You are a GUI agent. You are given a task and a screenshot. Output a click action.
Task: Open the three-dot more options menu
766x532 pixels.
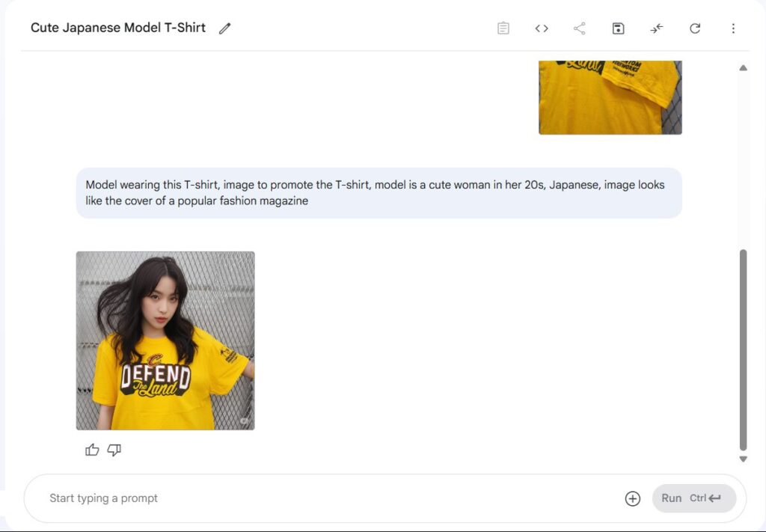(x=733, y=28)
